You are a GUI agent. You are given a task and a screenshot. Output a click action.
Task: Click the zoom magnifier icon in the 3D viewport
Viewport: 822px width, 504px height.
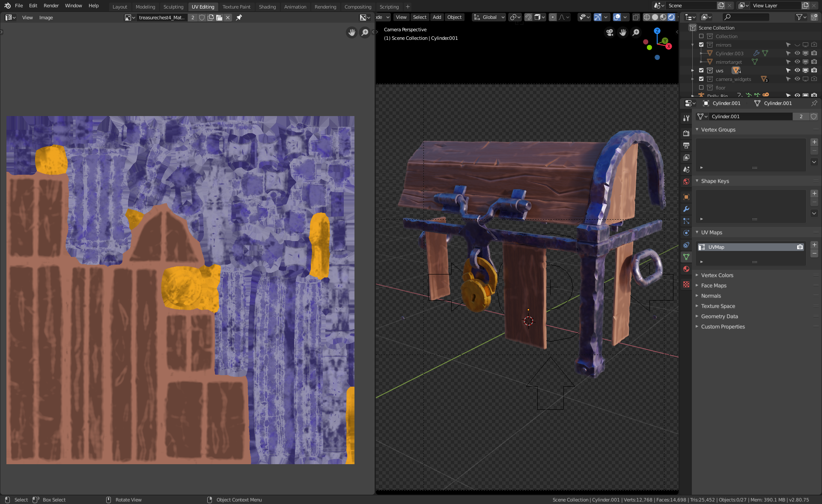(x=636, y=33)
